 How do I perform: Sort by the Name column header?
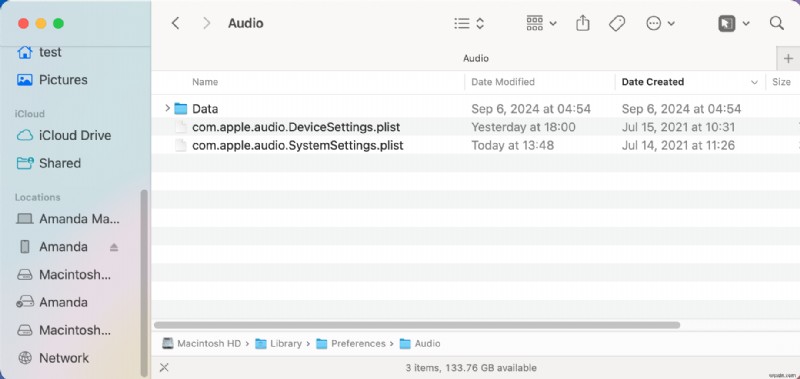pos(205,82)
